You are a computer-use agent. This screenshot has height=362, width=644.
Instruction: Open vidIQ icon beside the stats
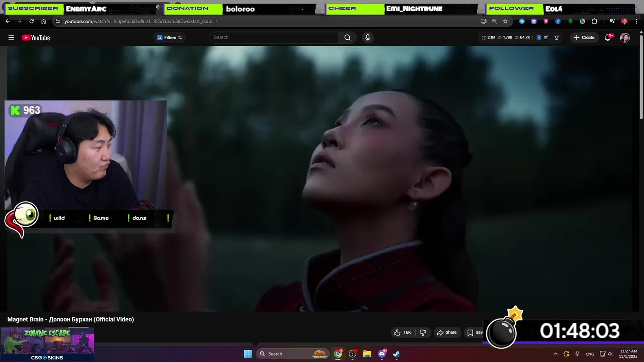click(x=539, y=38)
